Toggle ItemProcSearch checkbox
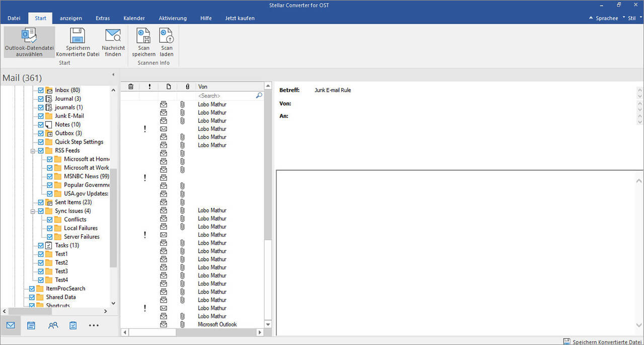The height and width of the screenshot is (345, 644). coord(32,288)
